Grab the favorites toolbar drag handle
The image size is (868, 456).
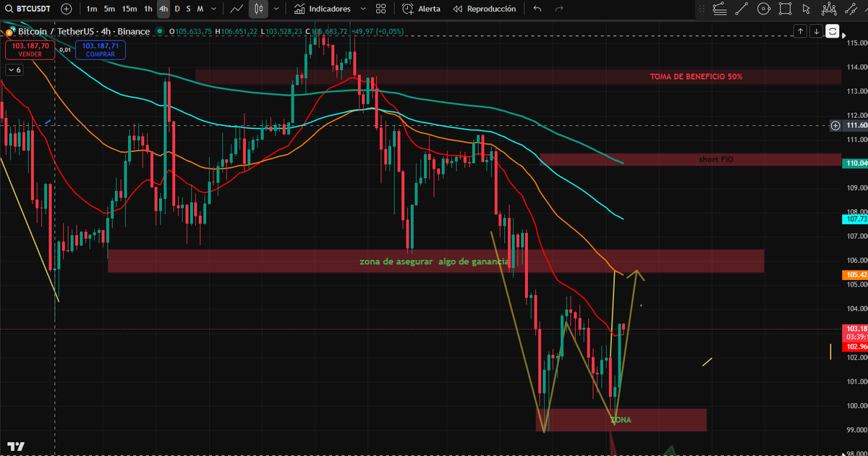[701, 9]
